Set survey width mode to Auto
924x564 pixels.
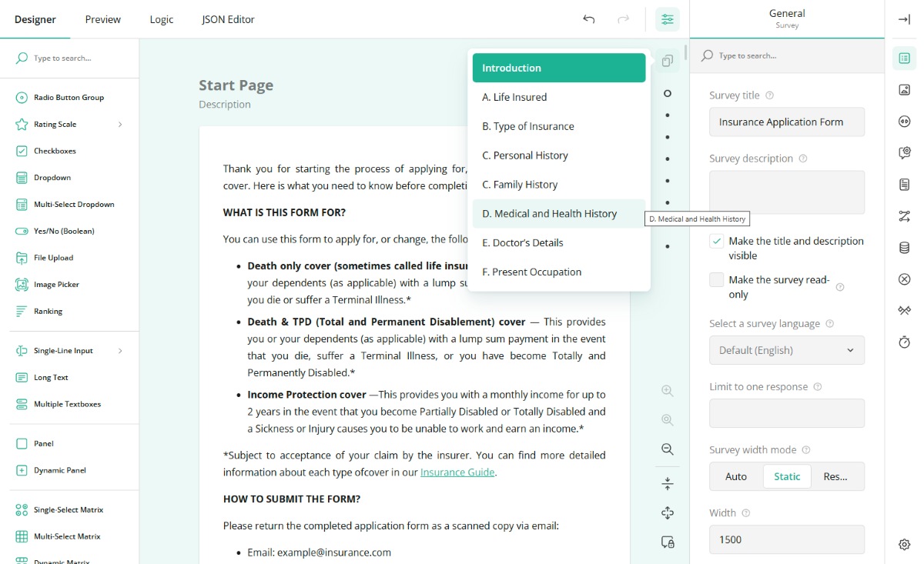(x=736, y=476)
